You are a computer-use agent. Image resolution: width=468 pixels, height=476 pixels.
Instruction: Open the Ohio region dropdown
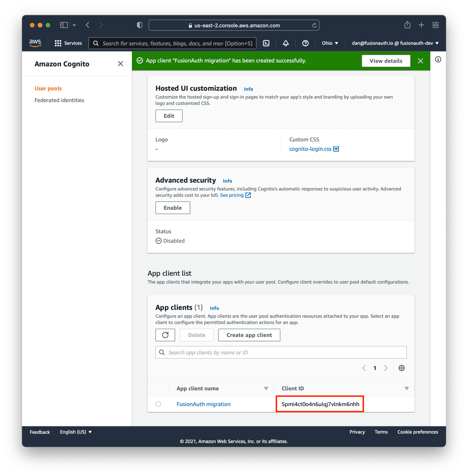(x=330, y=43)
